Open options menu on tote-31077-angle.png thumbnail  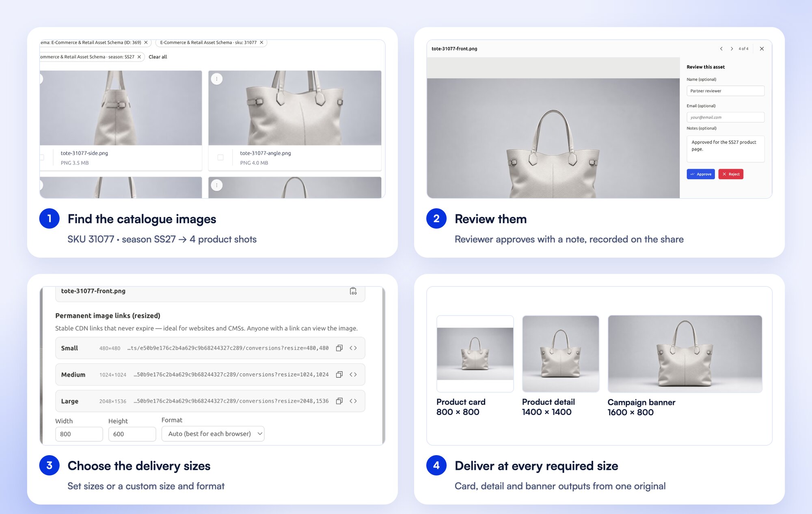(217, 79)
